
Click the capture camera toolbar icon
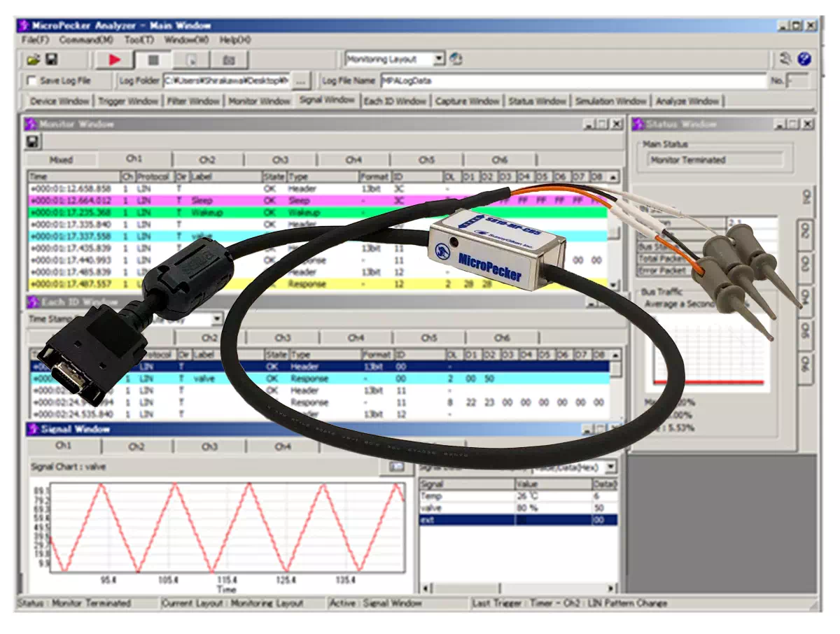[229, 59]
